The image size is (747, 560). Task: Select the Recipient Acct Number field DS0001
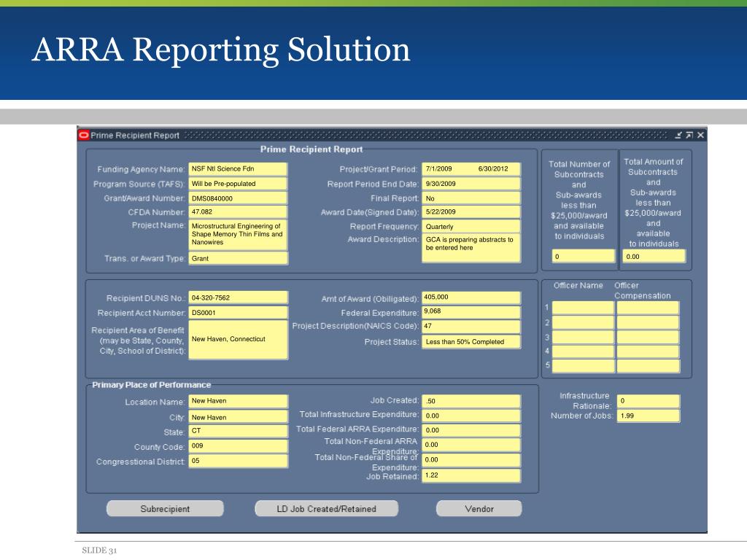239,313
